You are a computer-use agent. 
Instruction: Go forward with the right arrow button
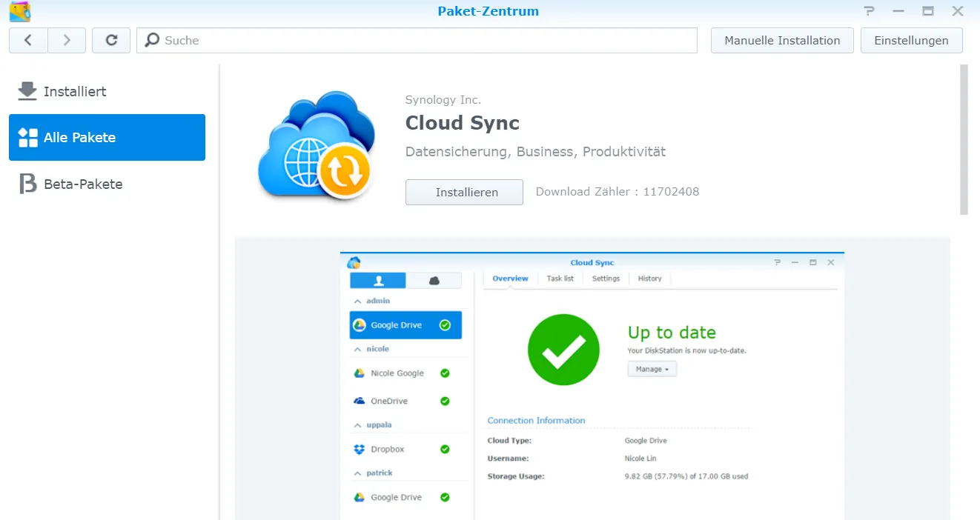click(67, 40)
